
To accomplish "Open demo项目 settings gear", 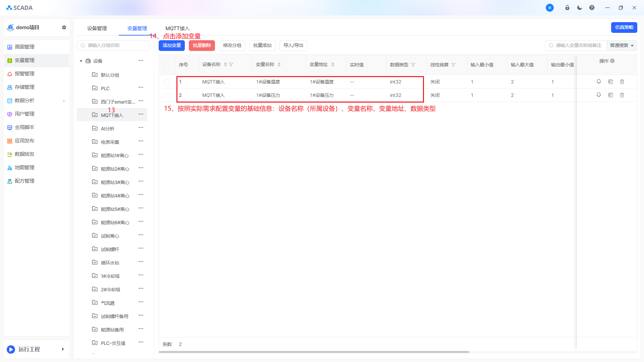I will point(64,27).
